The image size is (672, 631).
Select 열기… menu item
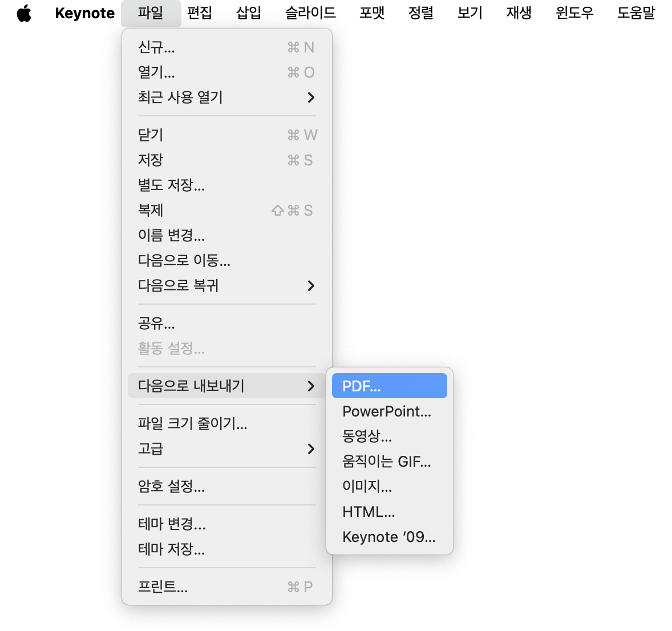click(x=226, y=72)
